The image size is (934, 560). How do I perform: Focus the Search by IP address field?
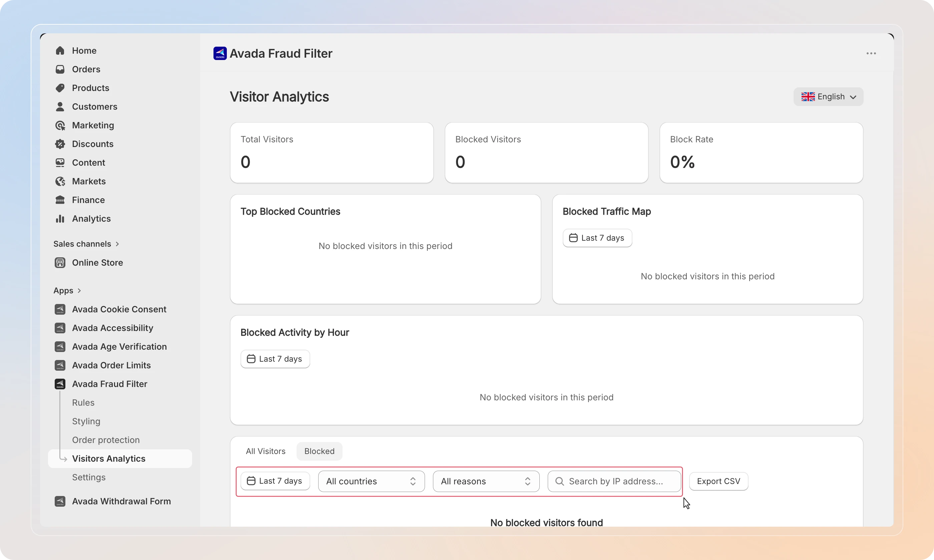614,481
